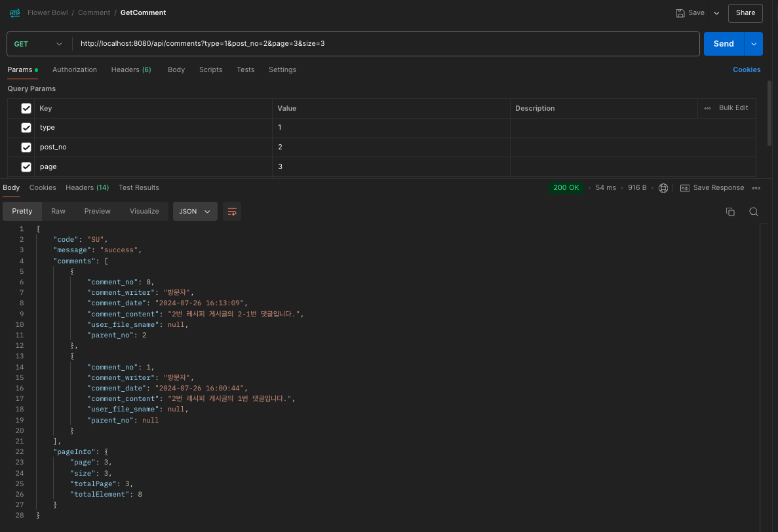
Task: Open the response more options ellipsis
Action: point(756,188)
